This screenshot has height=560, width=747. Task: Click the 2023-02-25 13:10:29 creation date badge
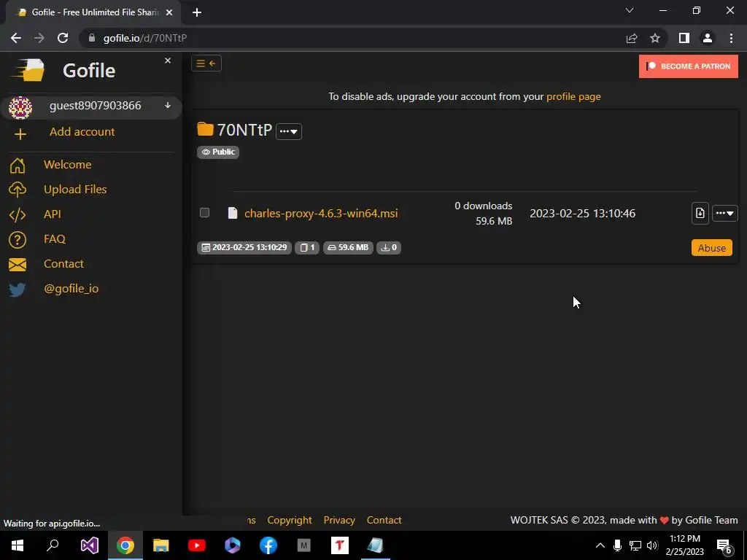tap(244, 248)
